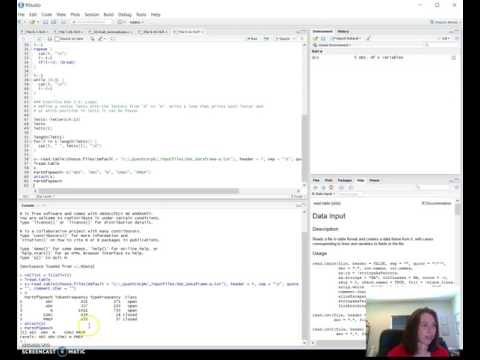
Task: Open the Tools menu
Action: (x=141, y=14)
